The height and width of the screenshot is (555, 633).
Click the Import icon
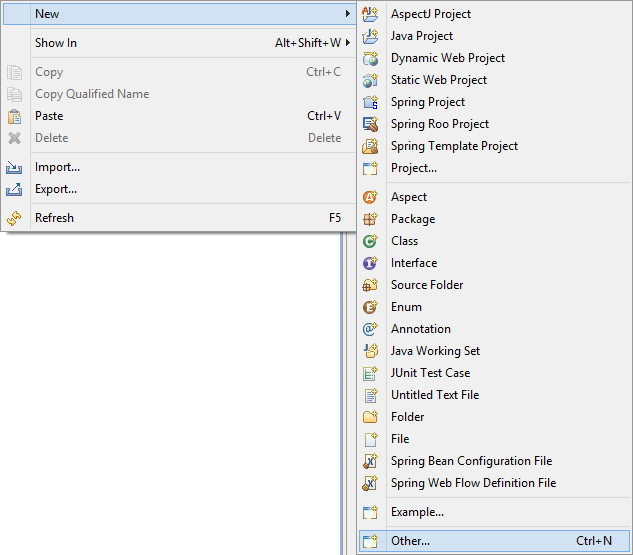coord(14,167)
